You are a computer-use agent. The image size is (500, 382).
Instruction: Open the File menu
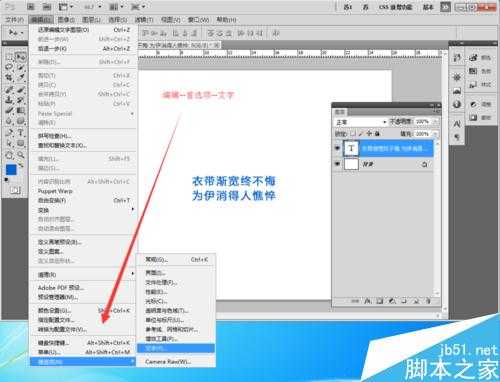coord(14,20)
